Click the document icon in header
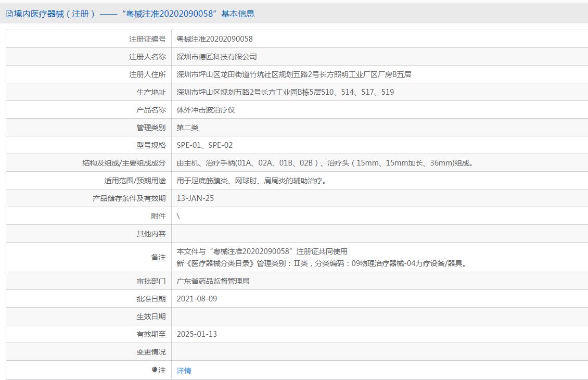 (9, 14)
